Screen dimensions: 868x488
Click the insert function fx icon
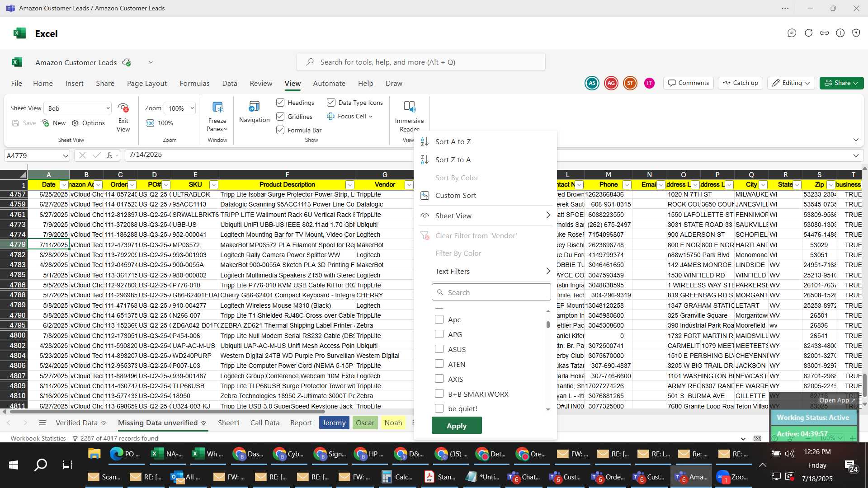[109, 155]
